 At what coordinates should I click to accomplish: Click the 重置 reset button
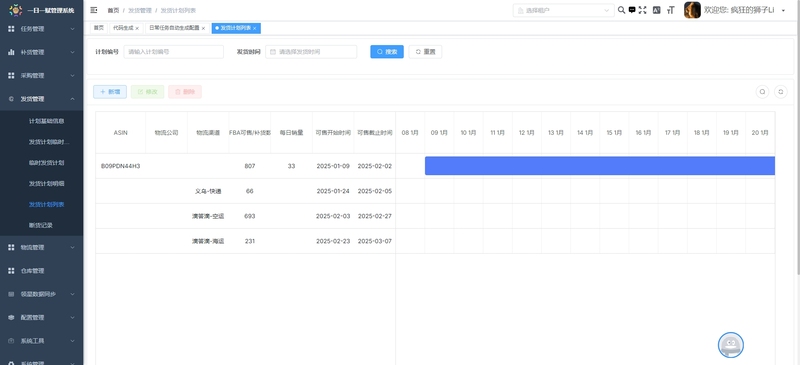pos(426,52)
